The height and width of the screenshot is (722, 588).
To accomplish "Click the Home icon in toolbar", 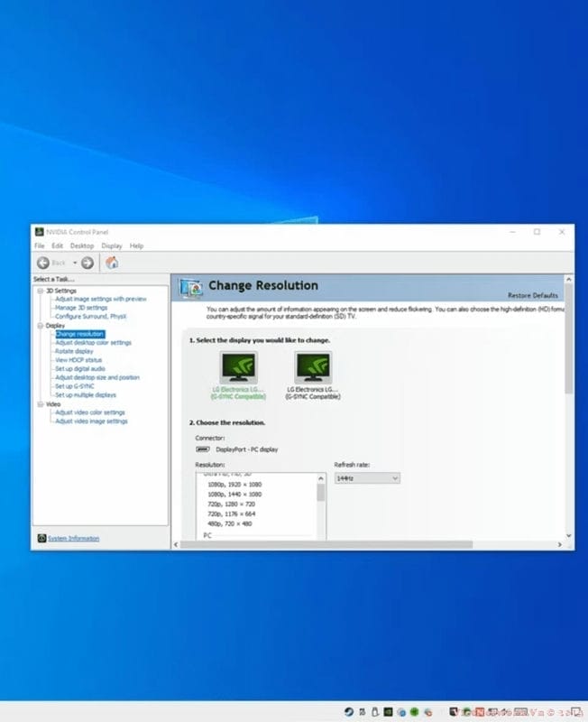I will pos(112,263).
